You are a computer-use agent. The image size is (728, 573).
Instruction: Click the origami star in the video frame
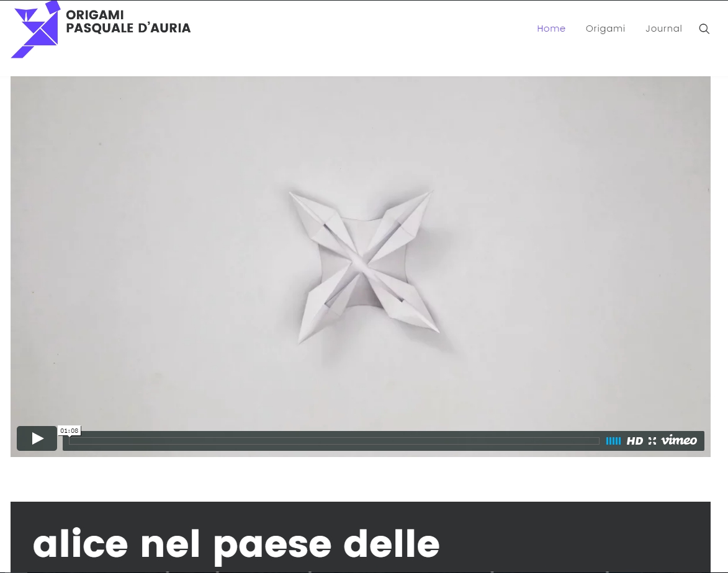(363, 266)
